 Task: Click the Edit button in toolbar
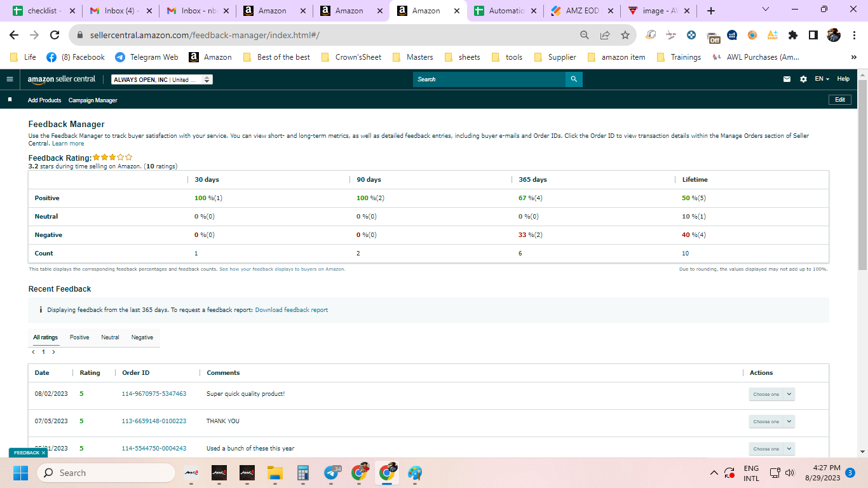point(839,100)
